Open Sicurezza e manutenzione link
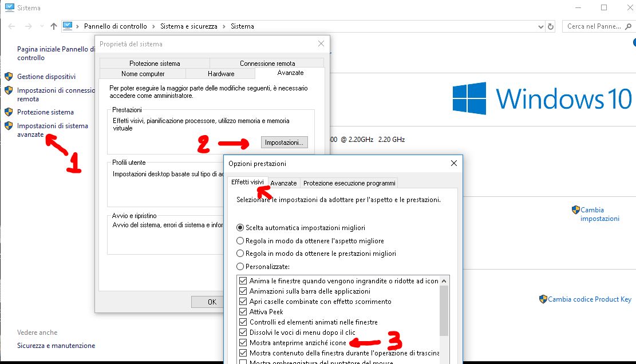The width and height of the screenshot is (636, 364). tap(56, 346)
